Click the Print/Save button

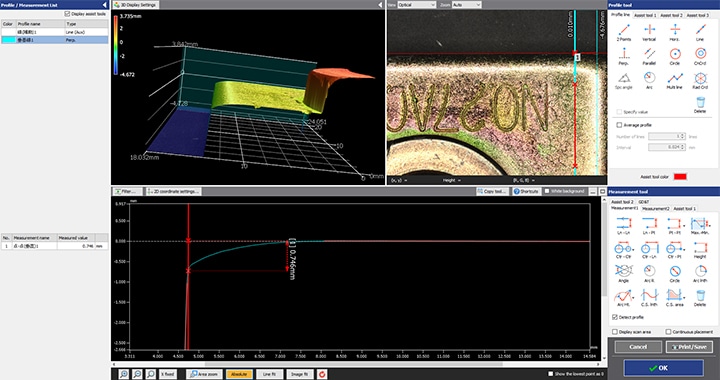point(689,347)
